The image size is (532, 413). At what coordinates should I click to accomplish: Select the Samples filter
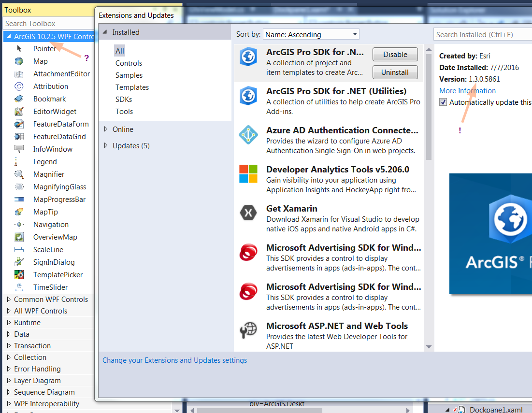(x=129, y=75)
